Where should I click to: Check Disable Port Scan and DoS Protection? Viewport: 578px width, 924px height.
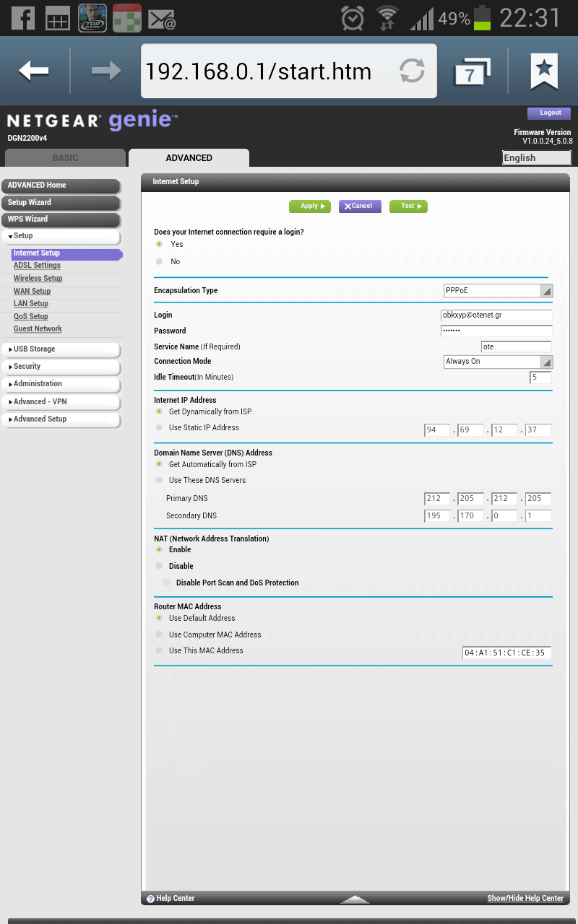click(x=166, y=583)
